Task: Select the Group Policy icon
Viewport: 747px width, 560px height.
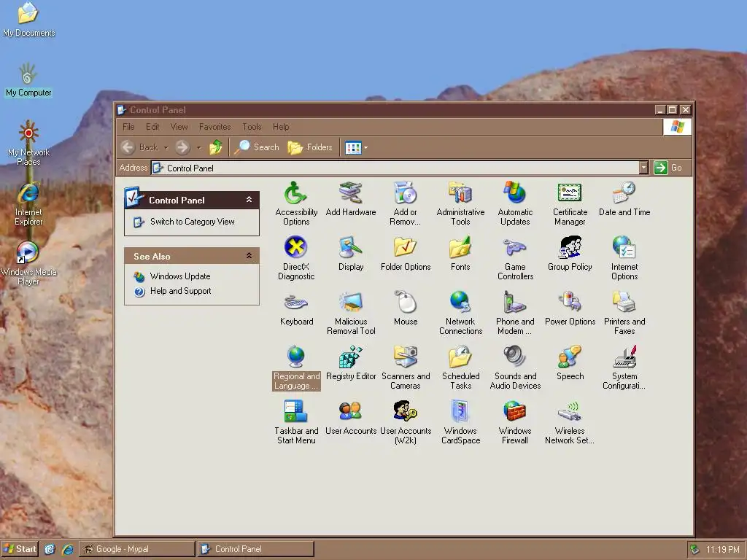Action: [x=570, y=253]
